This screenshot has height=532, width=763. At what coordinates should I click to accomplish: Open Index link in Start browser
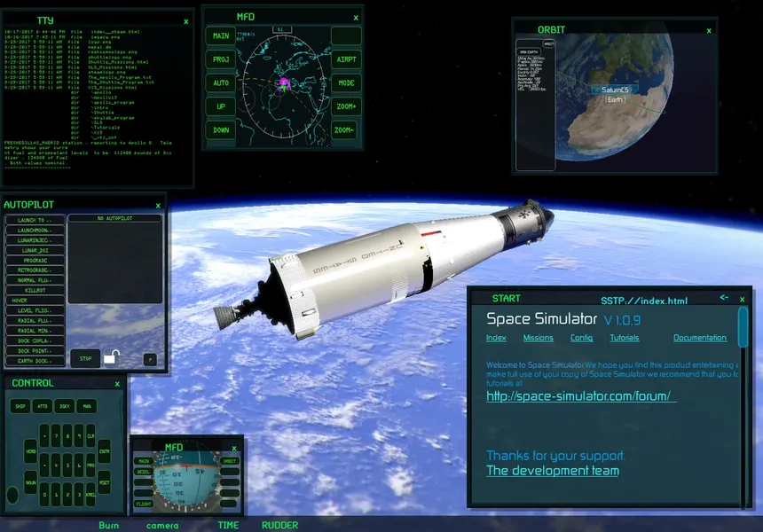click(496, 338)
